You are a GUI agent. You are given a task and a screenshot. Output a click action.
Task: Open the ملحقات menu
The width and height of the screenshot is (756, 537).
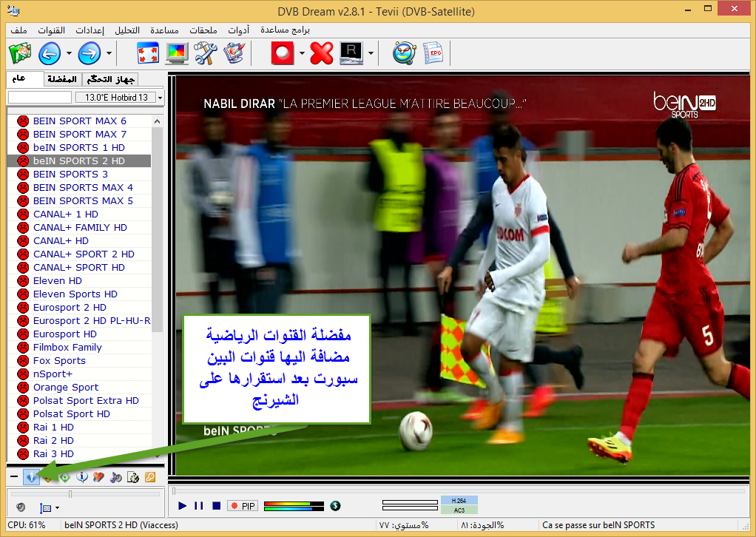pos(203,30)
